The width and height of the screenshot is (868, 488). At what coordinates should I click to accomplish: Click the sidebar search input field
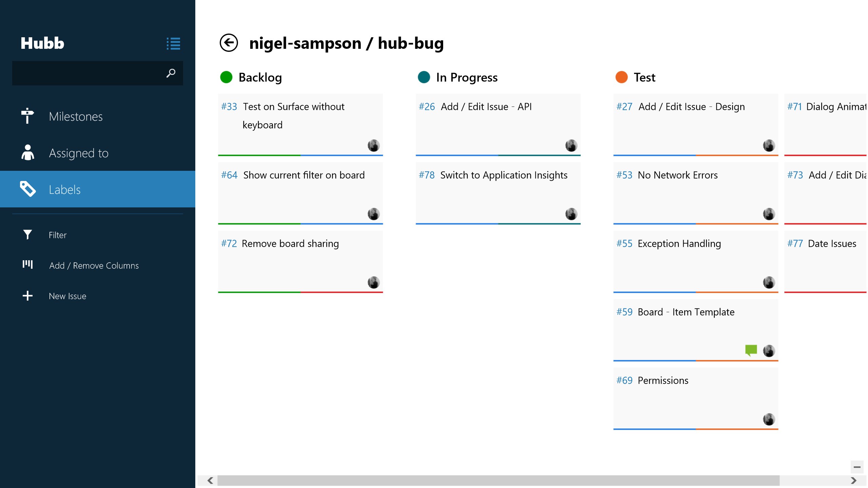(88, 73)
